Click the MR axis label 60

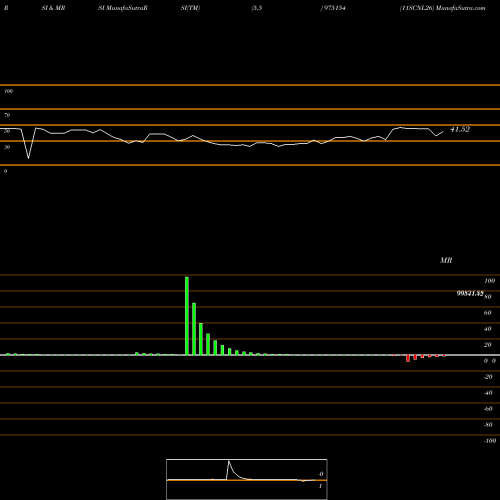point(487,313)
